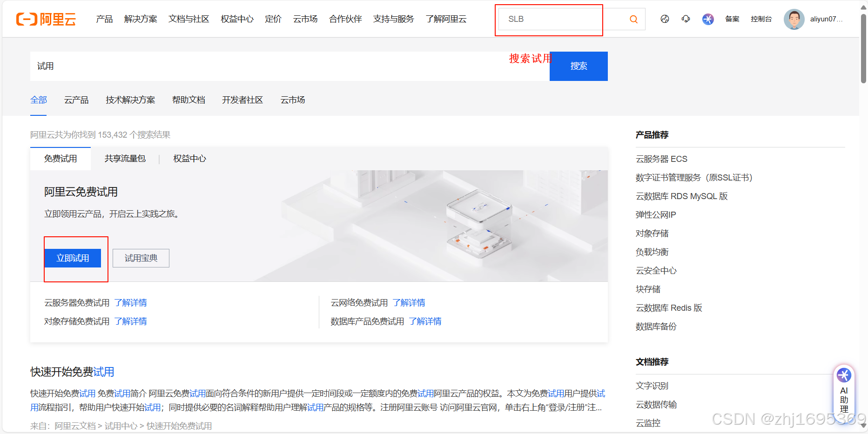The image size is (868, 434).
Task: Click 阿里云文档 in the result breadcrumb
Action: click(x=75, y=426)
